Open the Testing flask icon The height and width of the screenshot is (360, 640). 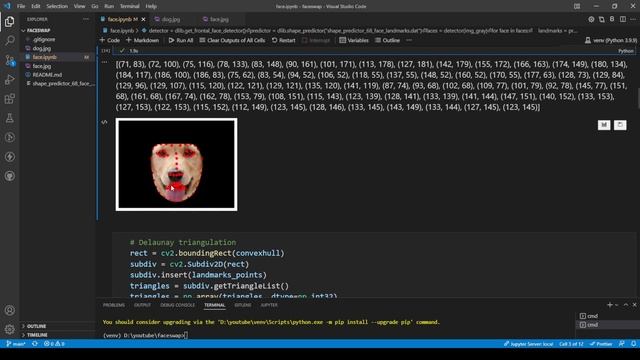click(9, 118)
